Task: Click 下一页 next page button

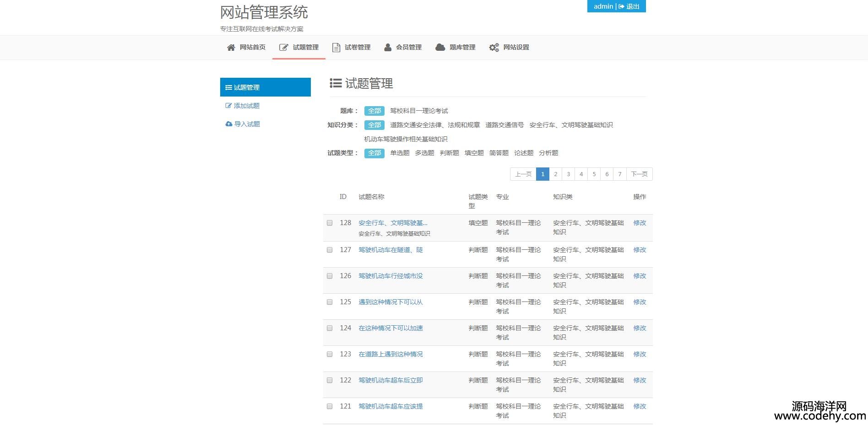Action: (639, 174)
